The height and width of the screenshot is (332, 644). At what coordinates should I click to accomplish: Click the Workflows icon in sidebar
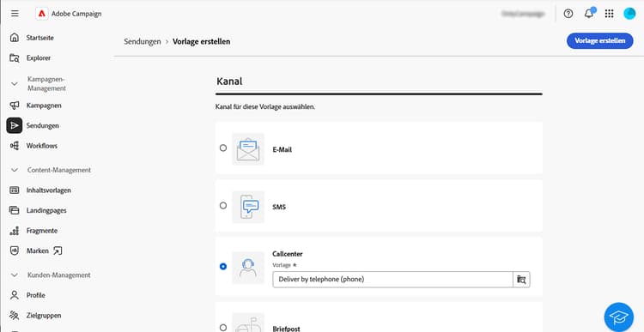pyautogui.click(x=15, y=146)
